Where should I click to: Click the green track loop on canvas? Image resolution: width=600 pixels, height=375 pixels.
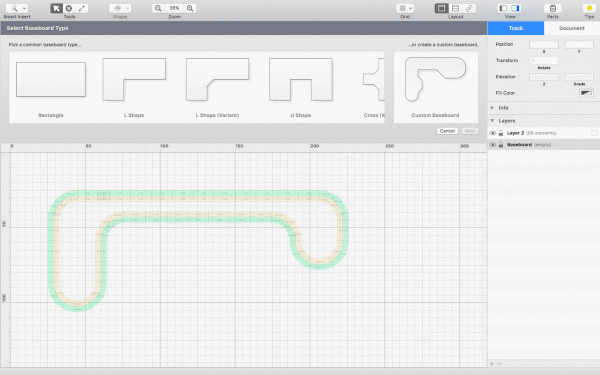[199, 194]
